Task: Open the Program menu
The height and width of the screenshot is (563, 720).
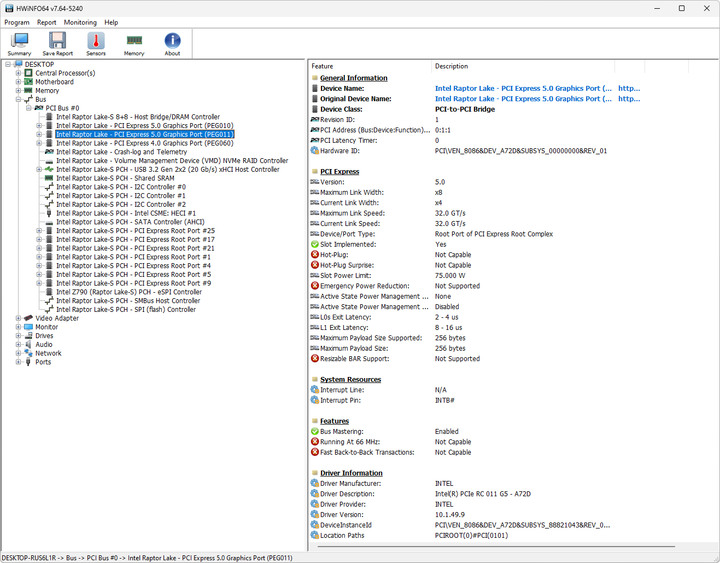Action: (17, 22)
